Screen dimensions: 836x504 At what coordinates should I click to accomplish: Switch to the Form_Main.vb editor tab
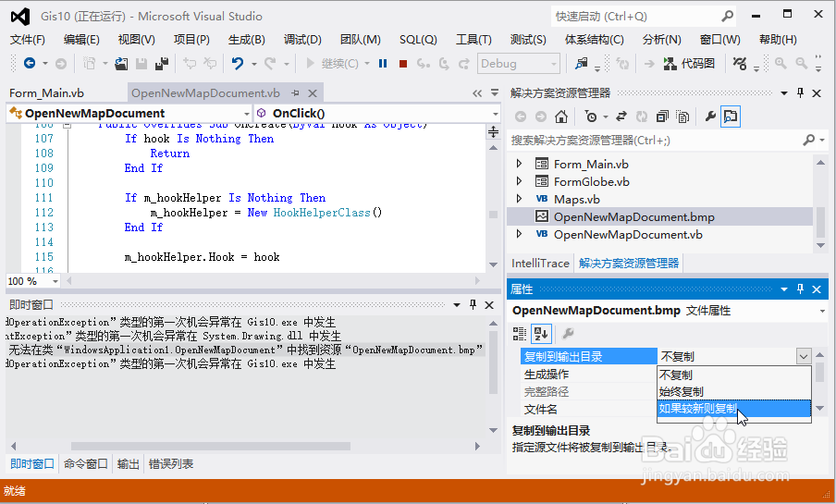click(46, 93)
